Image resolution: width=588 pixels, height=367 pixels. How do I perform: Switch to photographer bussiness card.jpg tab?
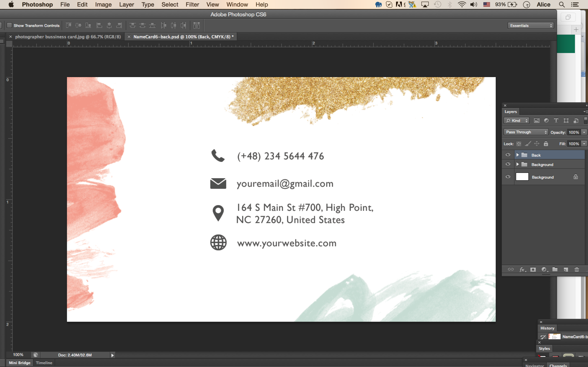click(x=68, y=37)
